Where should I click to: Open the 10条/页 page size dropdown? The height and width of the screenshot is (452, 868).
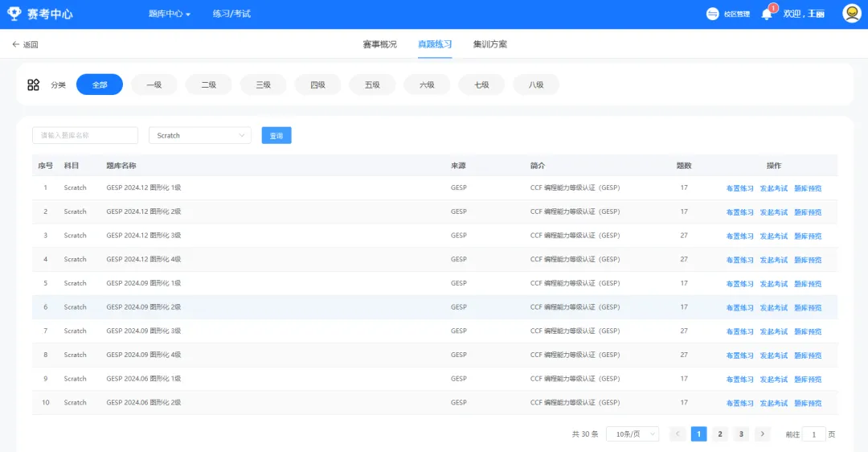pos(633,434)
